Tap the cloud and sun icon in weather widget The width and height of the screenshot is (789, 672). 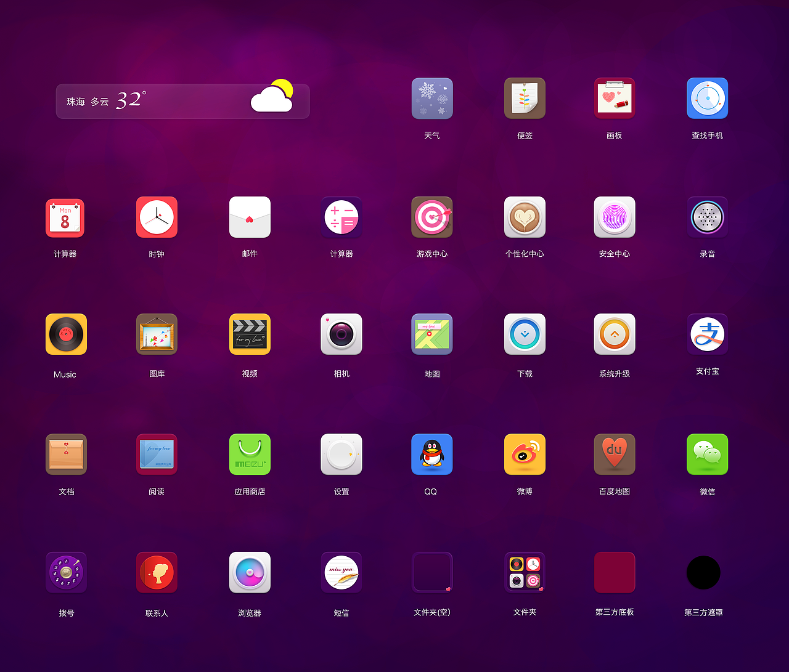point(272,96)
